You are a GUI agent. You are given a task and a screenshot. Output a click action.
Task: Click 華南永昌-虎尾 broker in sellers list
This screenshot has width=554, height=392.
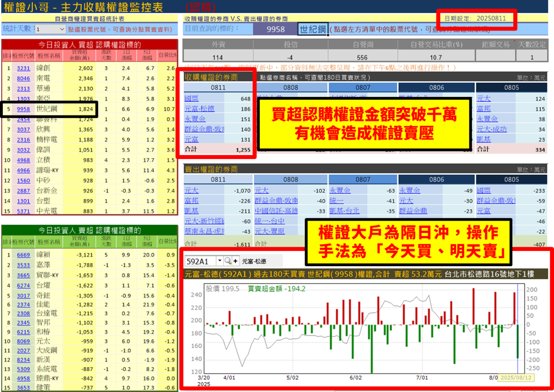204,231
